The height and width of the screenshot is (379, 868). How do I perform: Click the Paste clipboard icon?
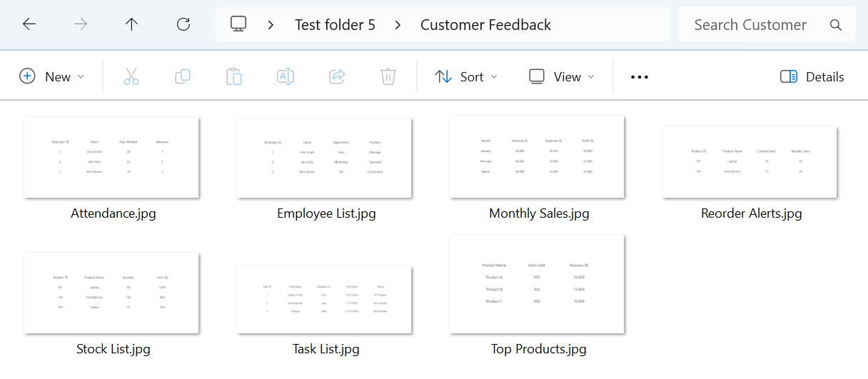[x=233, y=76]
